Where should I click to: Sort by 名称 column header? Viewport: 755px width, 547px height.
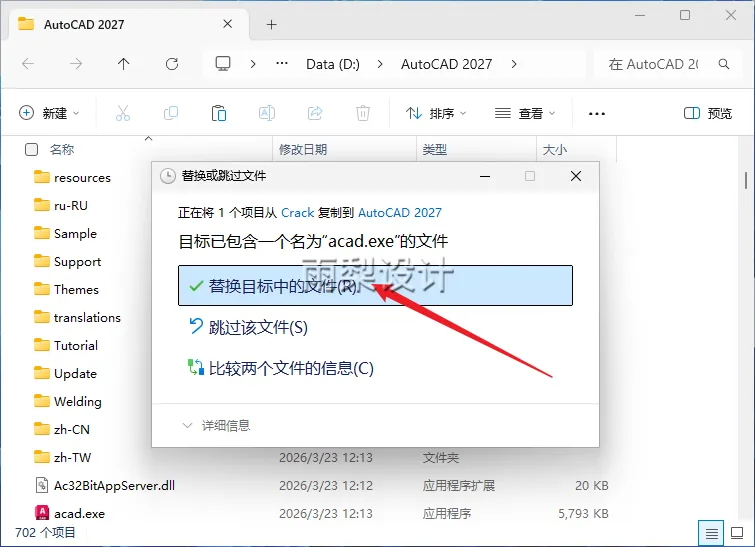pyautogui.click(x=62, y=150)
